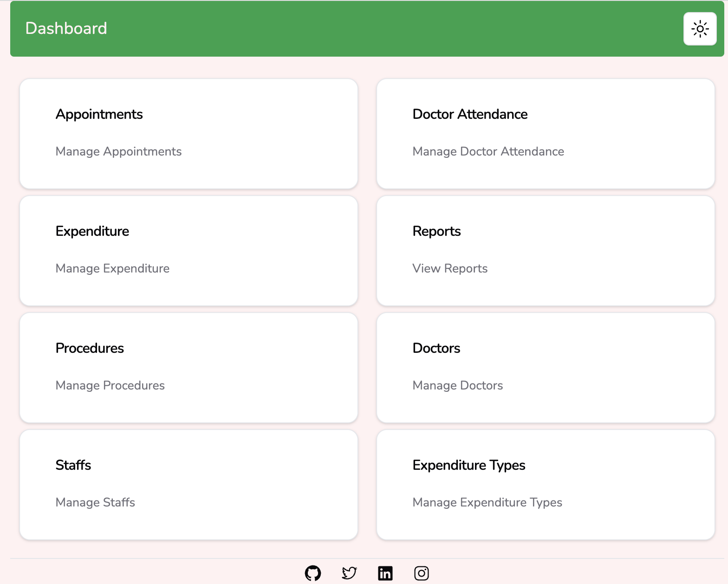This screenshot has height=584, width=728.
Task: Click the Dashboard header title
Action: [66, 28]
